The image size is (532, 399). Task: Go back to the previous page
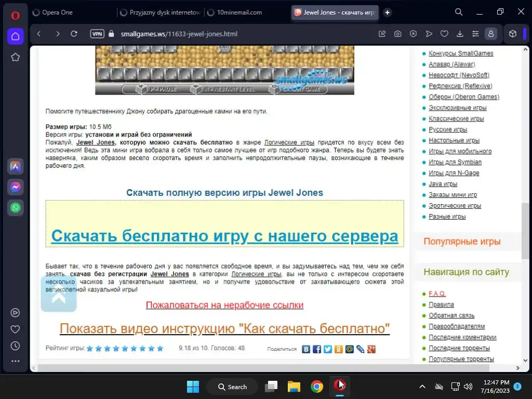39,34
